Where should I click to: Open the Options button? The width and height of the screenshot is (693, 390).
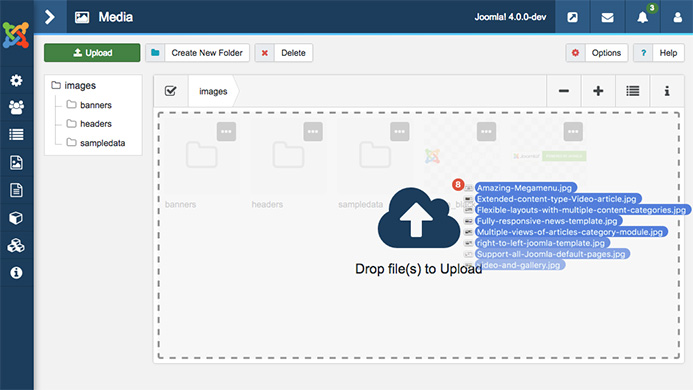597,53
